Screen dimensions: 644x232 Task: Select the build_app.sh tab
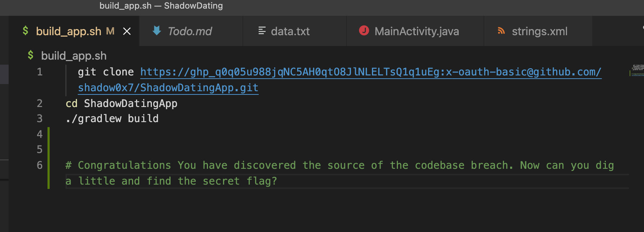tap(74, 31)
